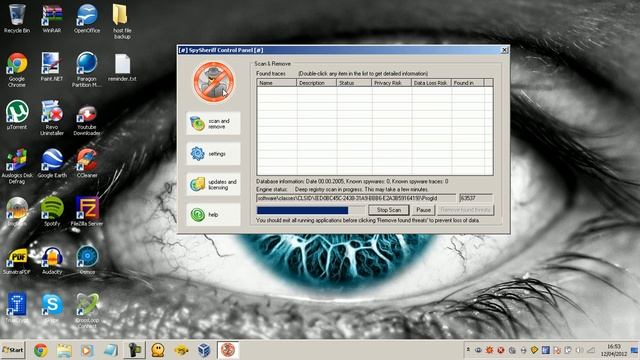The width and height of the screenshot is (640, 360).
Task: Select the Skype desktop icon
Action: click(x=52, y=308)
